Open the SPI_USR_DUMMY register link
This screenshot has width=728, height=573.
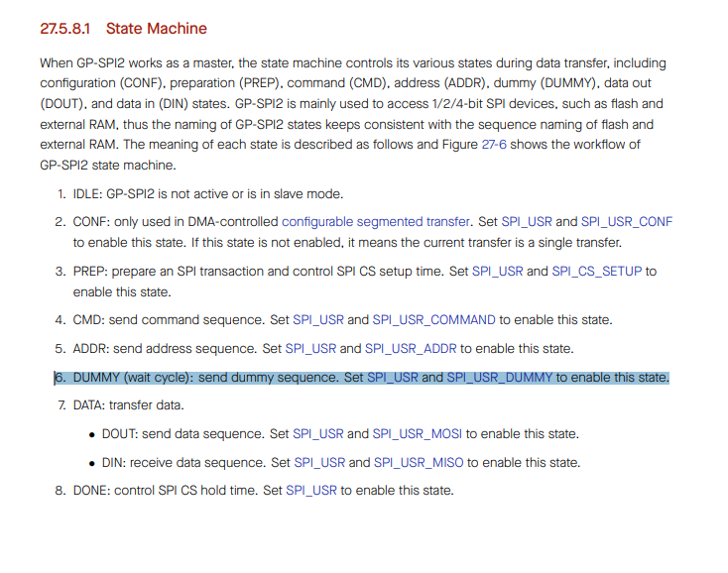(500, 377)
